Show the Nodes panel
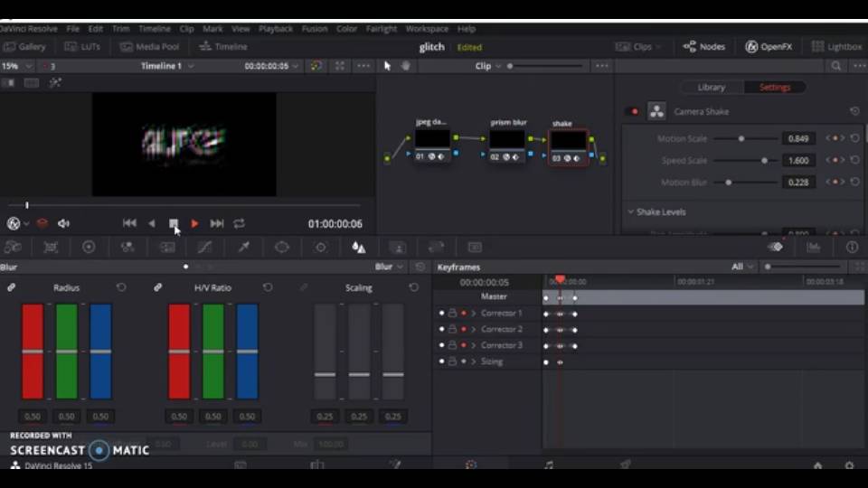Viewport: 868px width, 488px height. (x=704, y=47)
